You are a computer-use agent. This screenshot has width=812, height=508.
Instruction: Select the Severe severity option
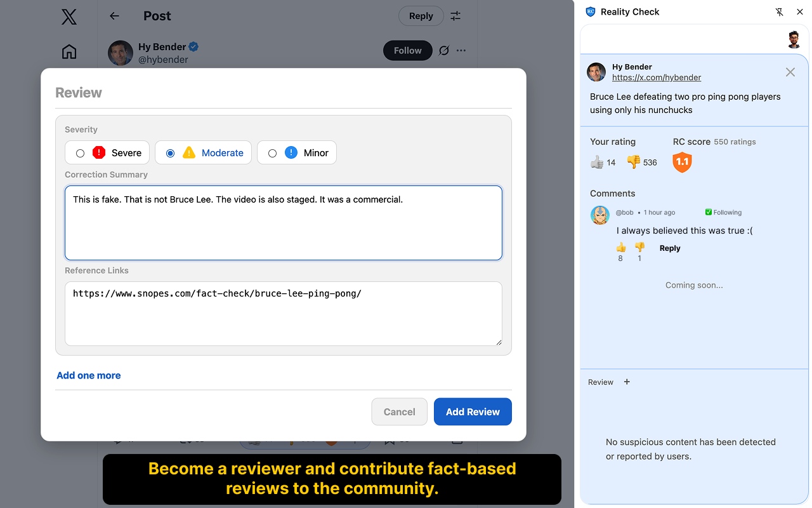80,152
